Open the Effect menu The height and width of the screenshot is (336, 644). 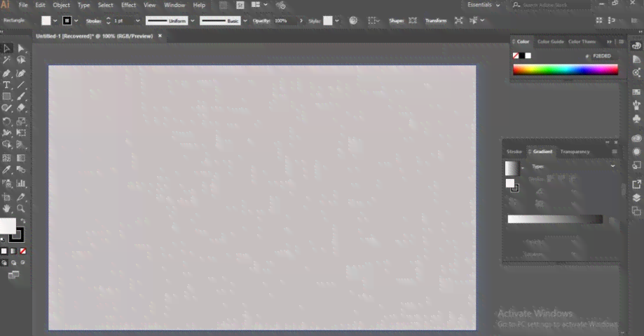pos(128,5)
